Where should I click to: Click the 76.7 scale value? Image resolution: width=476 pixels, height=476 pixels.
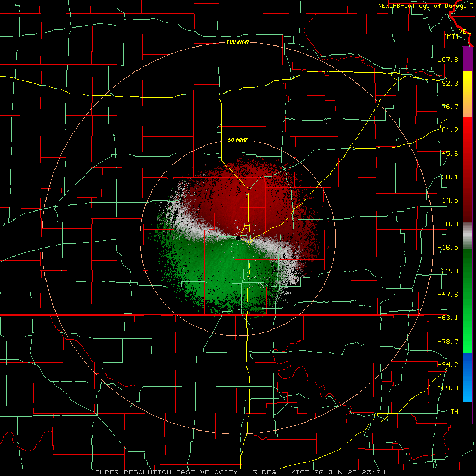point(450,106)
